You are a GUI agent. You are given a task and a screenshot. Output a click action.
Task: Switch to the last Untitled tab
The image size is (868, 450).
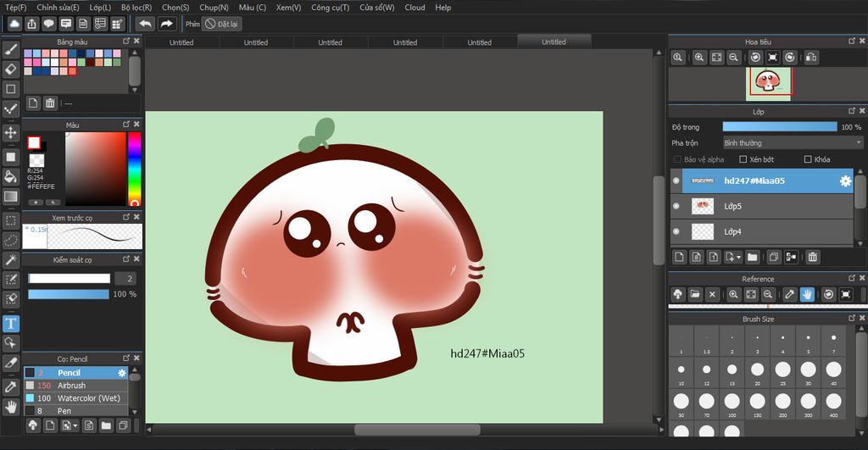coord(554,42)
